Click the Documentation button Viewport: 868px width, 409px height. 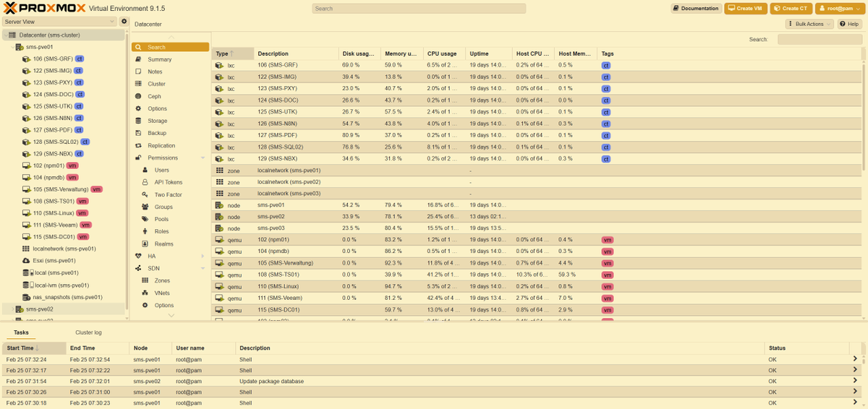pyautogui.click(x=695, y=9)
